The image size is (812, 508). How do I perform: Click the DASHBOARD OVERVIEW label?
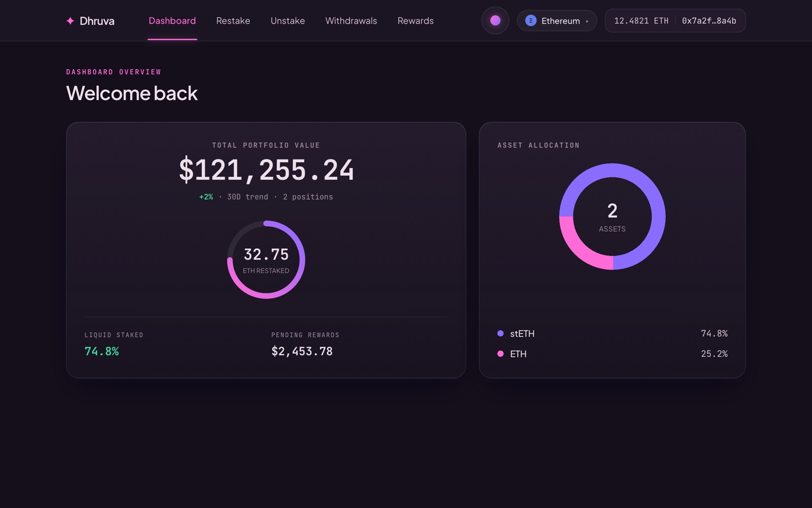(114, 72)
